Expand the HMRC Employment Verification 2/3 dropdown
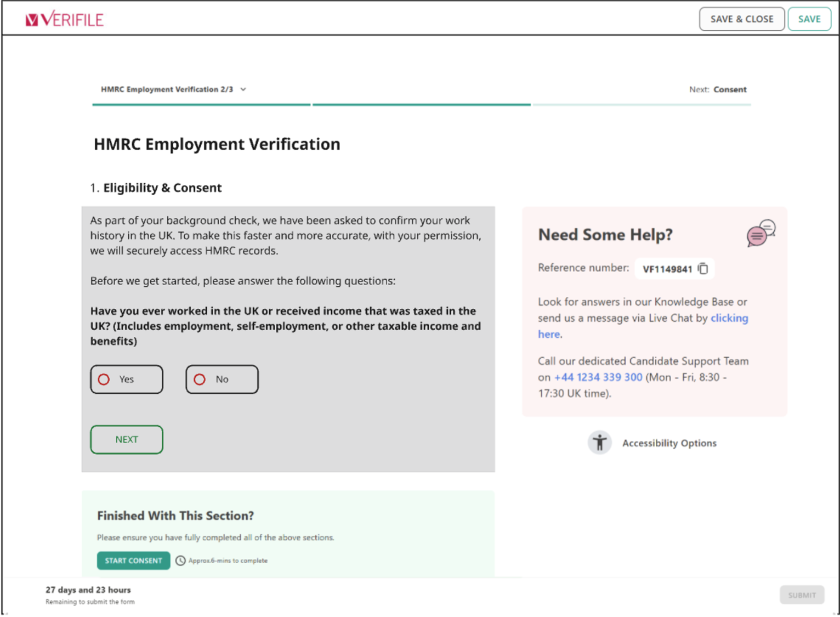 click(x=173, y=89)
